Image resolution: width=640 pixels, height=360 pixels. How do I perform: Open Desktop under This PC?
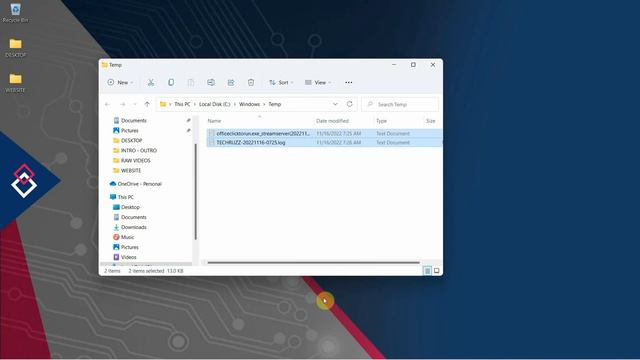pos(130,207)
